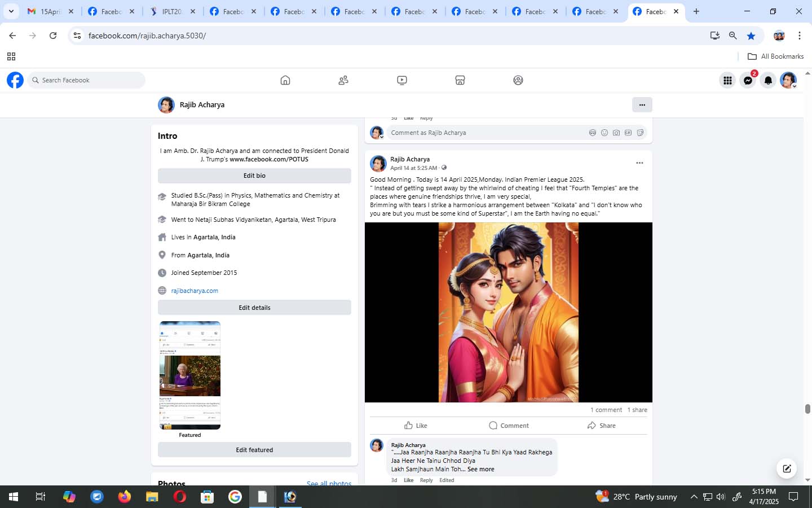The height and width of the screenshot is (508, 812).
Task: Click the Comment as Rajib Acharya field
Action: point(488,133)
